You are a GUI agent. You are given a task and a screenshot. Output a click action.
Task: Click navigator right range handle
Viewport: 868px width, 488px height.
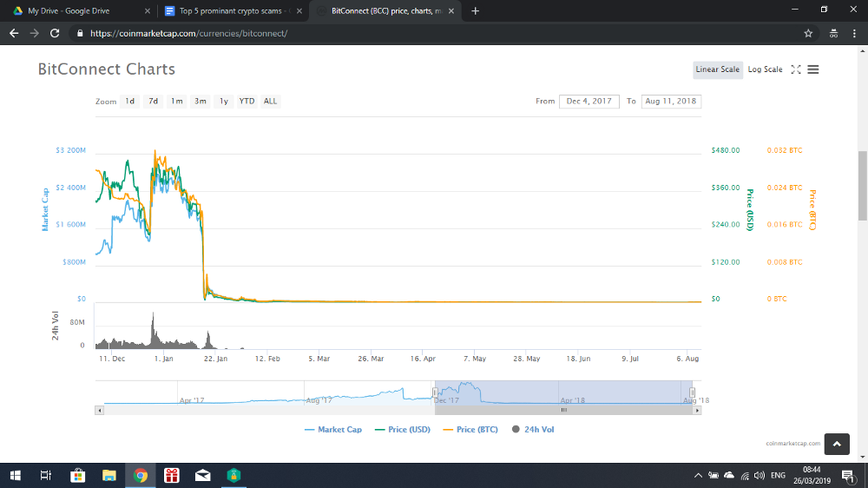pos(692,392)
